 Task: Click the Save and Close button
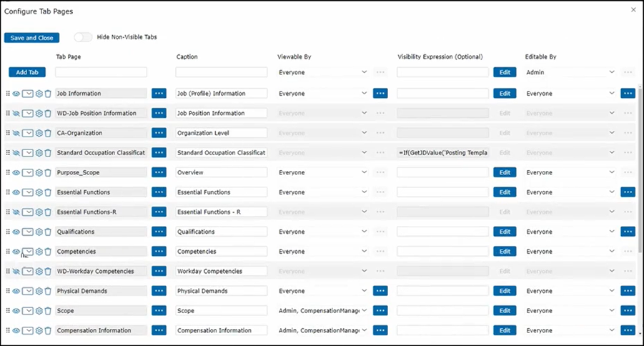pos(31,38)
